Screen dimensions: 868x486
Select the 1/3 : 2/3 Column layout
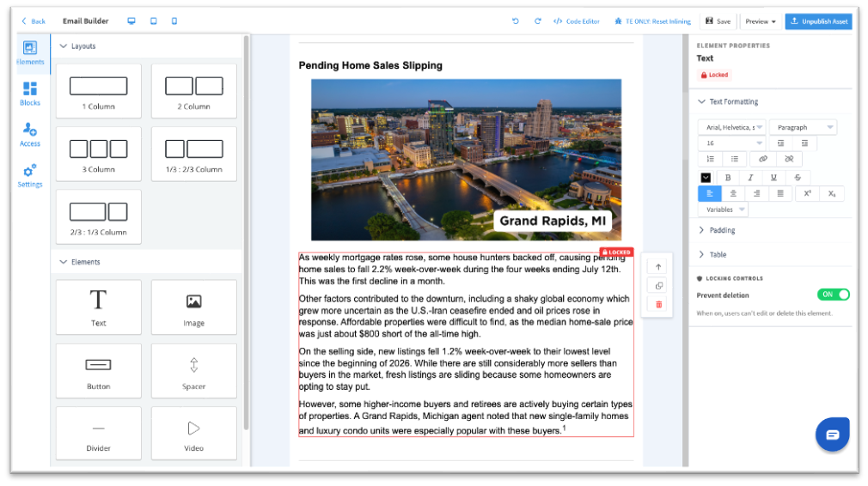click(193, 154)
